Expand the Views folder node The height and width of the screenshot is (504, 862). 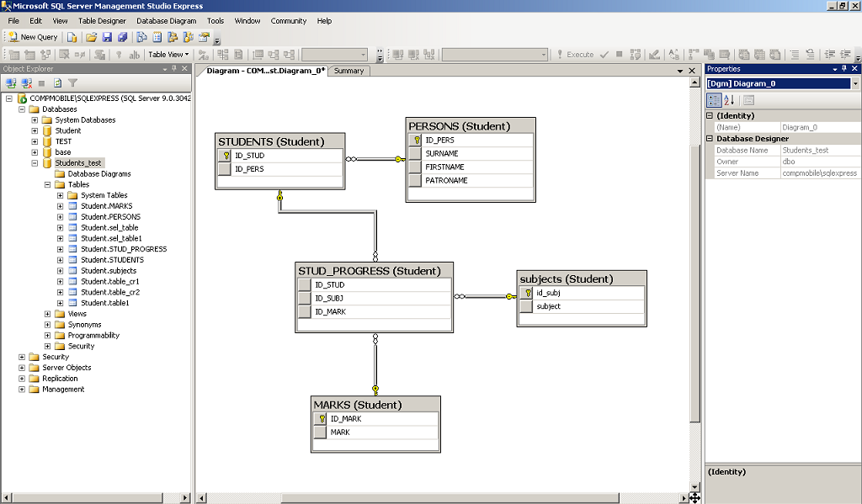click(x=47, y=314)
